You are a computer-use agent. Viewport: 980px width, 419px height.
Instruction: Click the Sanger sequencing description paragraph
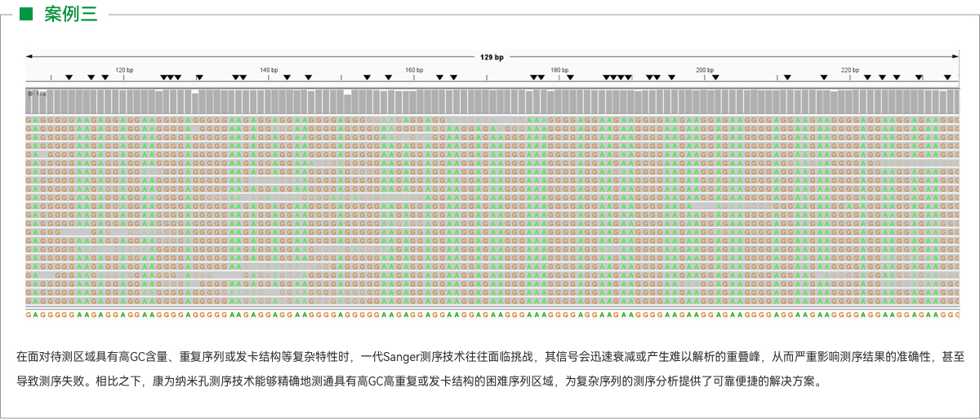click(x=490, y=368)
